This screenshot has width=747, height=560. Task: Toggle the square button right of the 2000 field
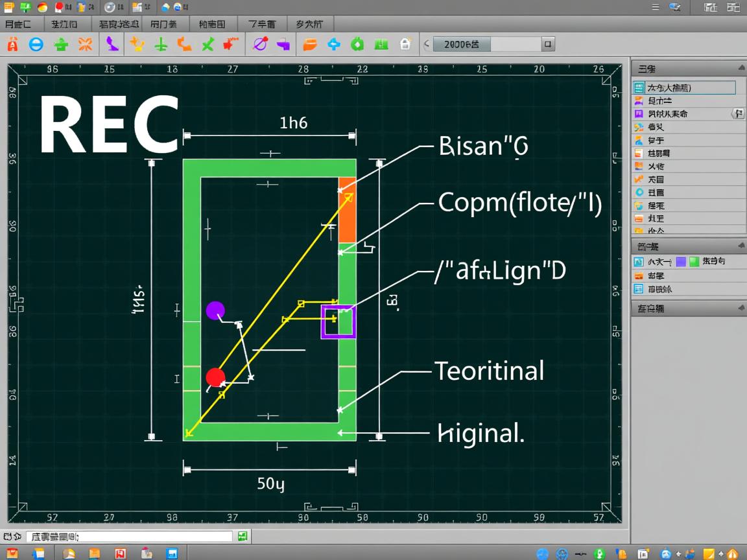pyautogui.click(x=548, y=45)
